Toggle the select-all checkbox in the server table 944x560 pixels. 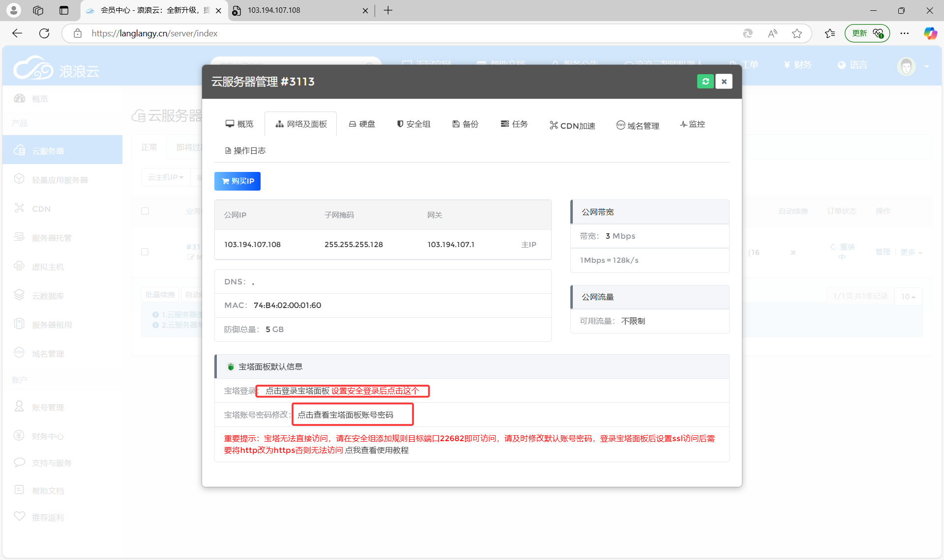(145, 211)
